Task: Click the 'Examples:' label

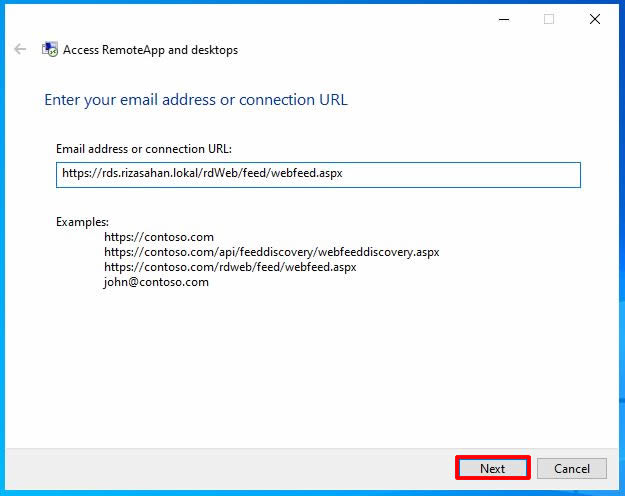Action: pyautogui.click(x=82, y=222)
